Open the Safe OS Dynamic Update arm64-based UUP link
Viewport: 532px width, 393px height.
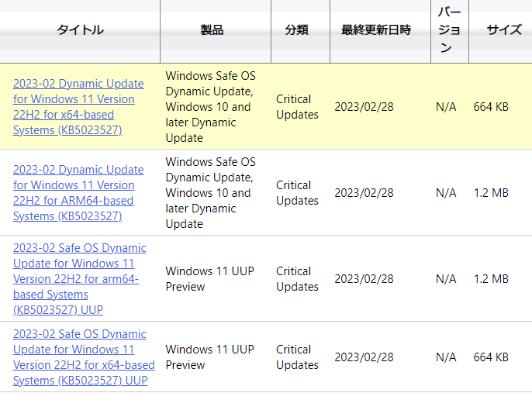pyautogui.click(x=80, y=279)
